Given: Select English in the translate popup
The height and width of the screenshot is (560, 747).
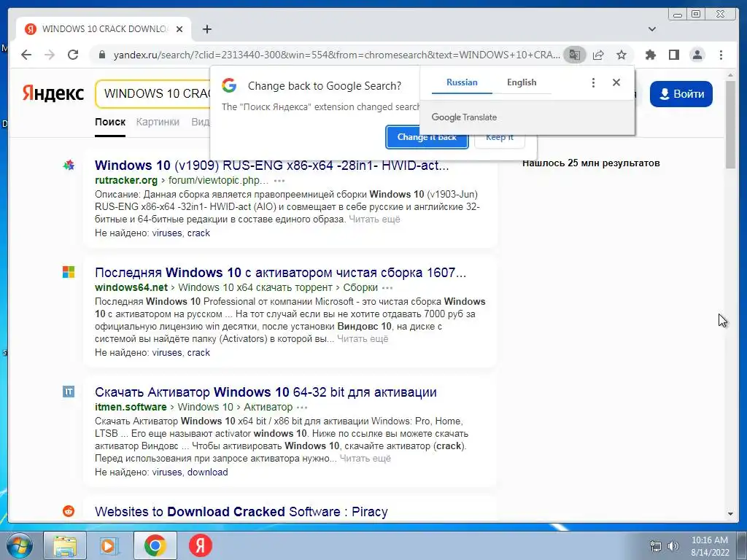Looking at the screenshot, I should 521,82.
